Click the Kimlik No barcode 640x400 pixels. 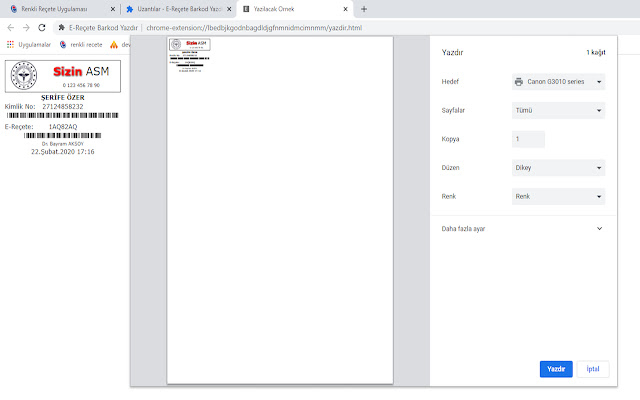[62, 116]
